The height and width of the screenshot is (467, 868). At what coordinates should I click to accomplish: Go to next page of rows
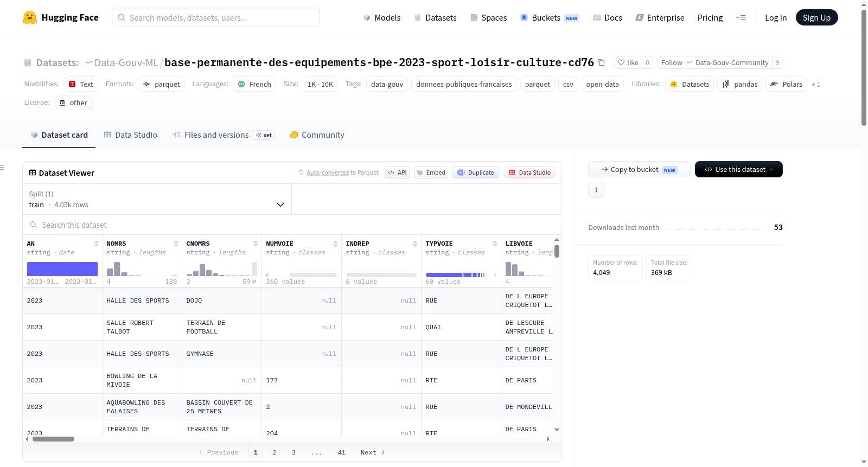[x=372, y=452]
